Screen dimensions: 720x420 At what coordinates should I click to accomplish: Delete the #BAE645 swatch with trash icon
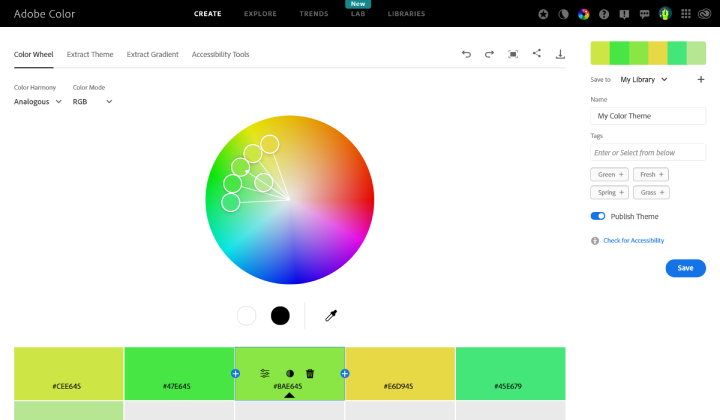tap(310, 373)
